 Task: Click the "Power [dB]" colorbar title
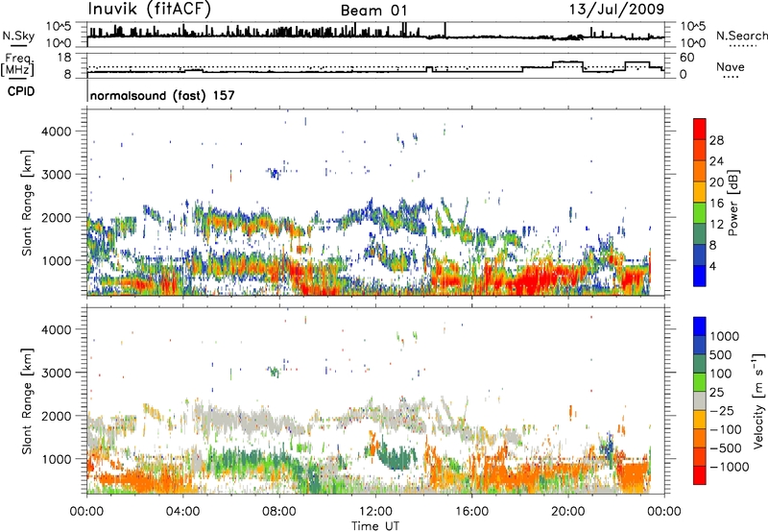click(733, 203)
